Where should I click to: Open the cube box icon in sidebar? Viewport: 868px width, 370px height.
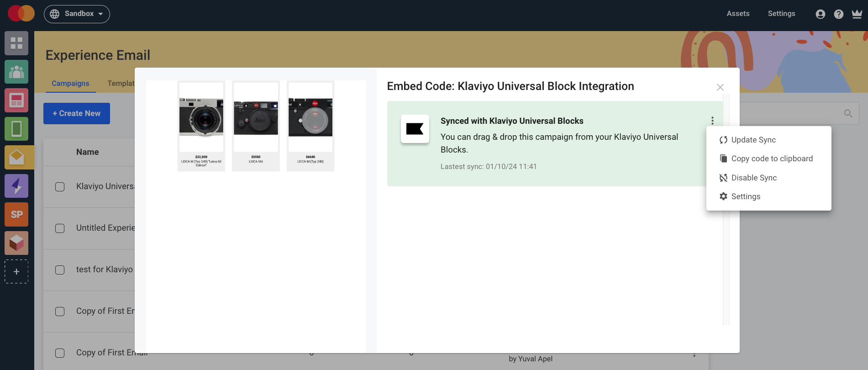[16, 243]
